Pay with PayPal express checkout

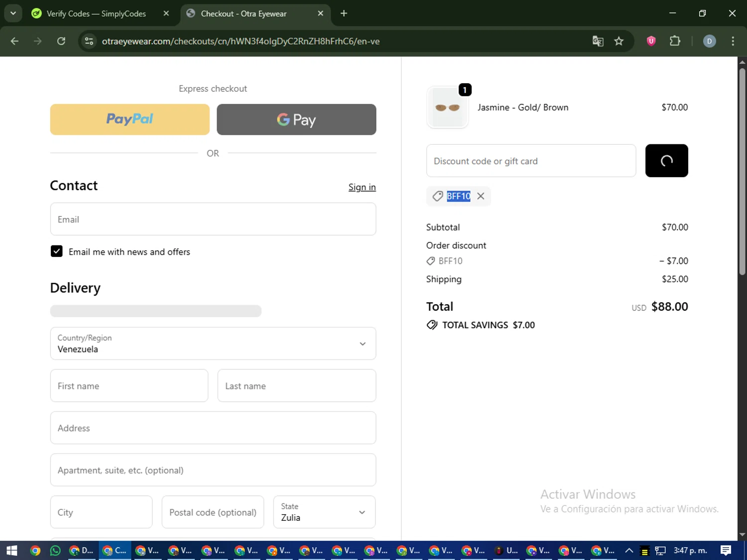[130, 119]
